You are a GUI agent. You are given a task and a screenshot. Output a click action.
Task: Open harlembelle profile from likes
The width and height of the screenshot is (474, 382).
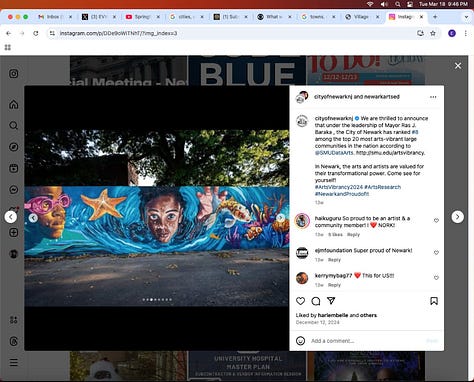tap(333, 315)
